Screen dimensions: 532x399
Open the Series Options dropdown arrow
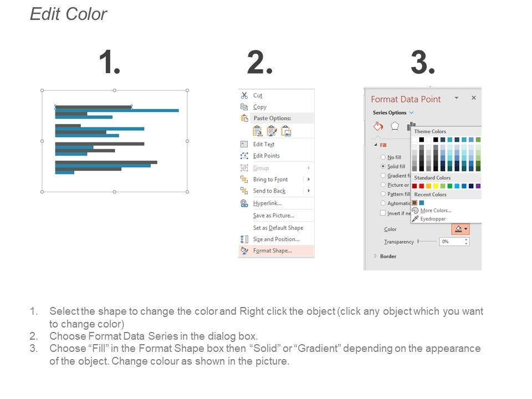tap(411, 113)
